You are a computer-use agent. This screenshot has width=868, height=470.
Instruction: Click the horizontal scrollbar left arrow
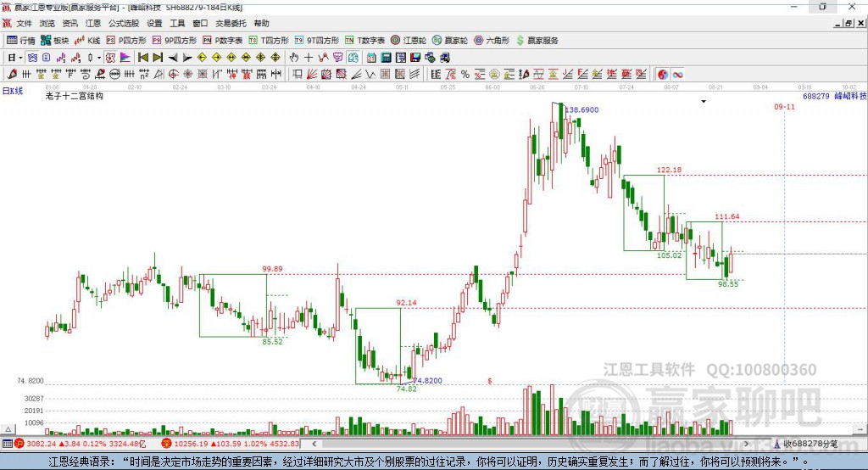point(314,444)
